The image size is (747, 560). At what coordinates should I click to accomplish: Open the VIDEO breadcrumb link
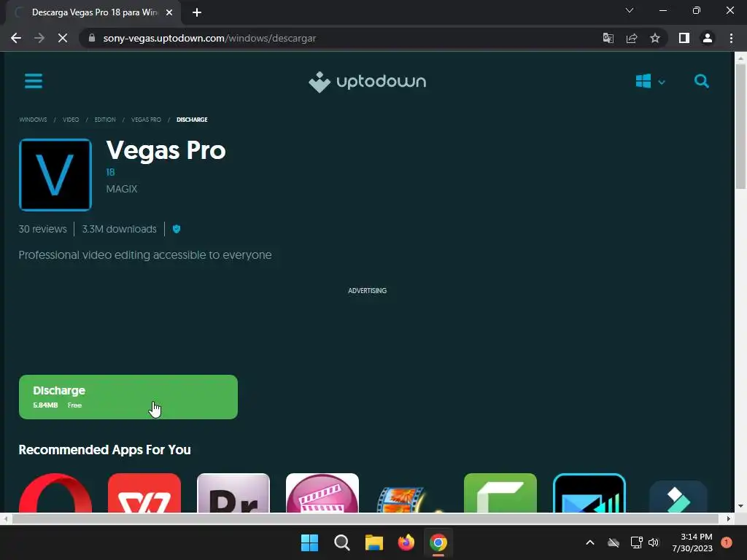[x=71, y=120]
